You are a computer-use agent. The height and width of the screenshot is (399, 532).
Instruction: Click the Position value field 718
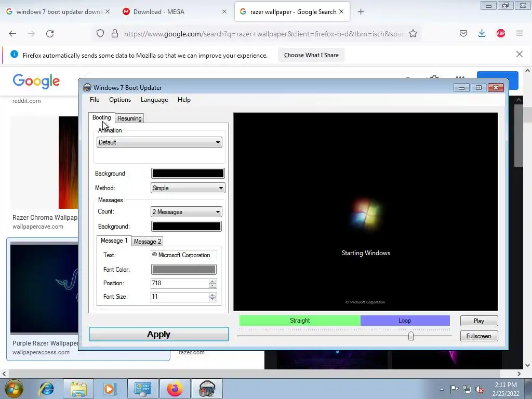pyautogui.click(x=179, y=283)
